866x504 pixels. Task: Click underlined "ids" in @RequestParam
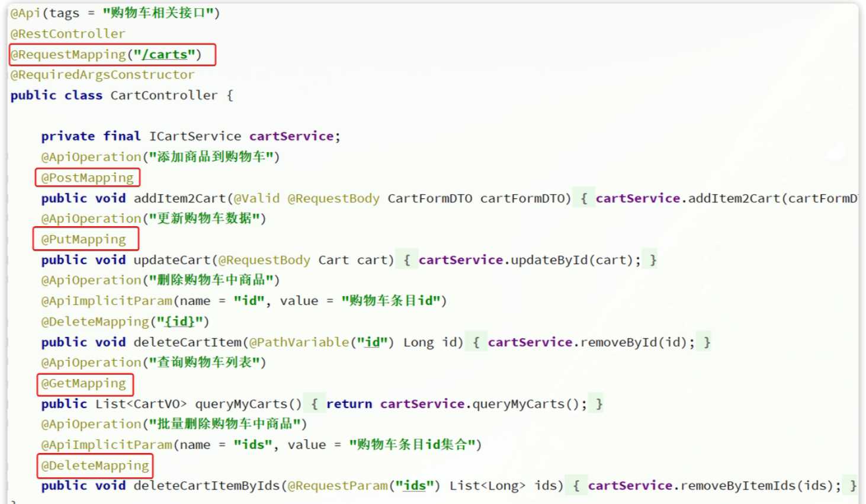415,486
